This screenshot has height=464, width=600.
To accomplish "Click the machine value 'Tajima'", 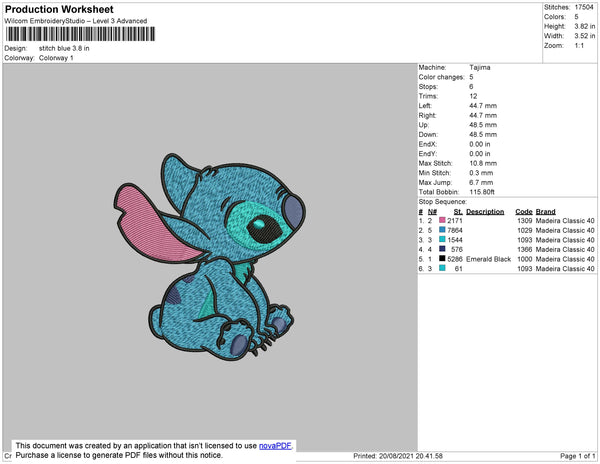I will (x=480, y=67).
